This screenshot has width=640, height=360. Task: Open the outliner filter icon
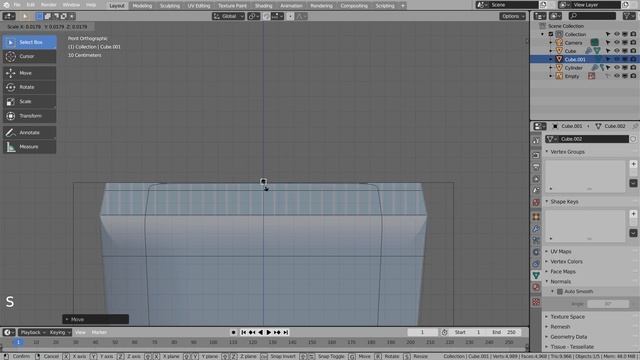pos(629,16)
